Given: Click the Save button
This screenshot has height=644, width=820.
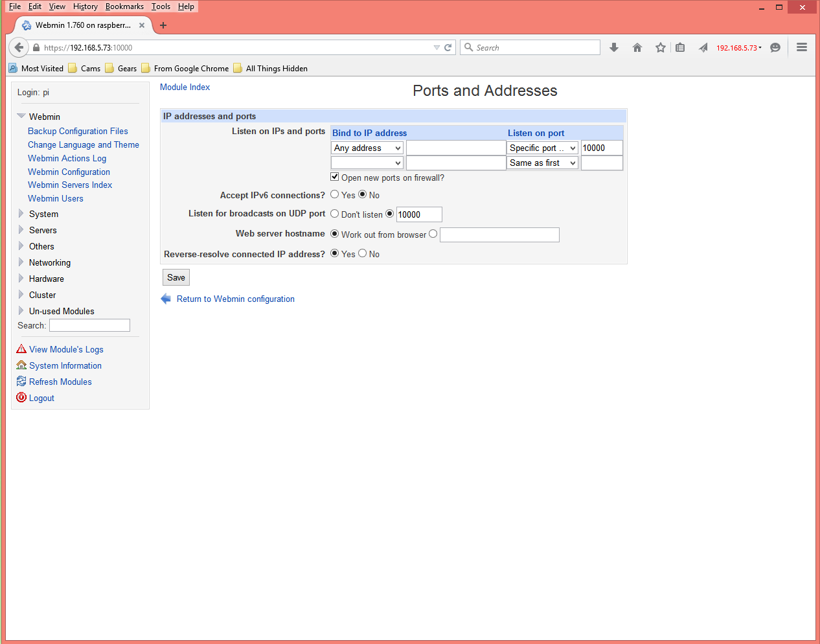Looking at the screenshot, I should 176,277.
